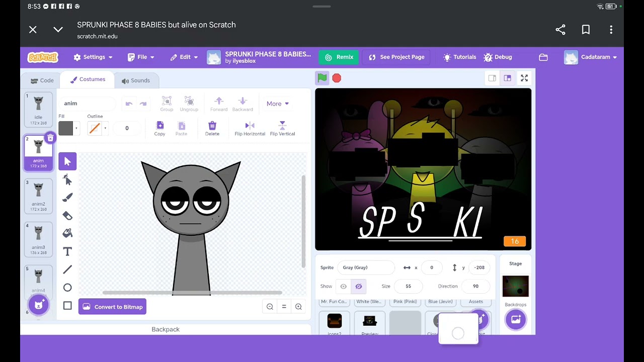
Task: Reset paint canvas zoom
Action: (x=284, y=307)
